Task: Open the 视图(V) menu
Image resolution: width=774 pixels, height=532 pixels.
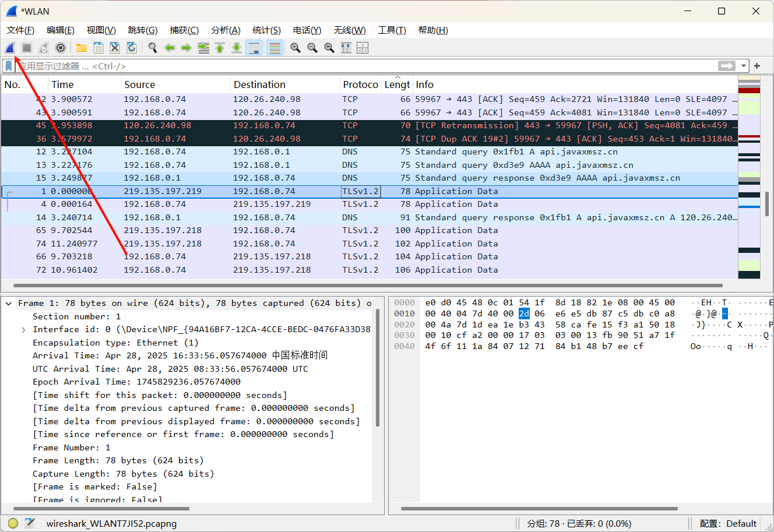Action: tap(101, 30)
